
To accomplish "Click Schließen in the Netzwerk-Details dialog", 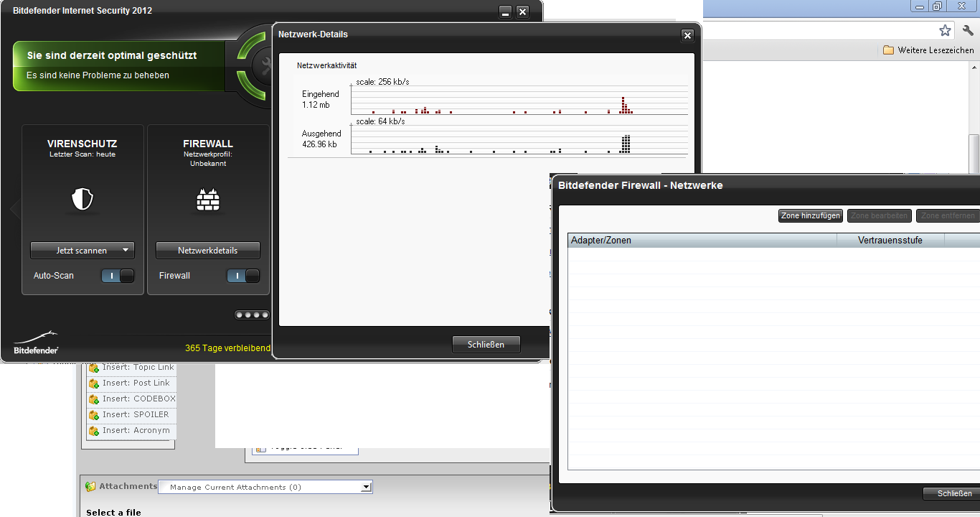I will 486,345.
